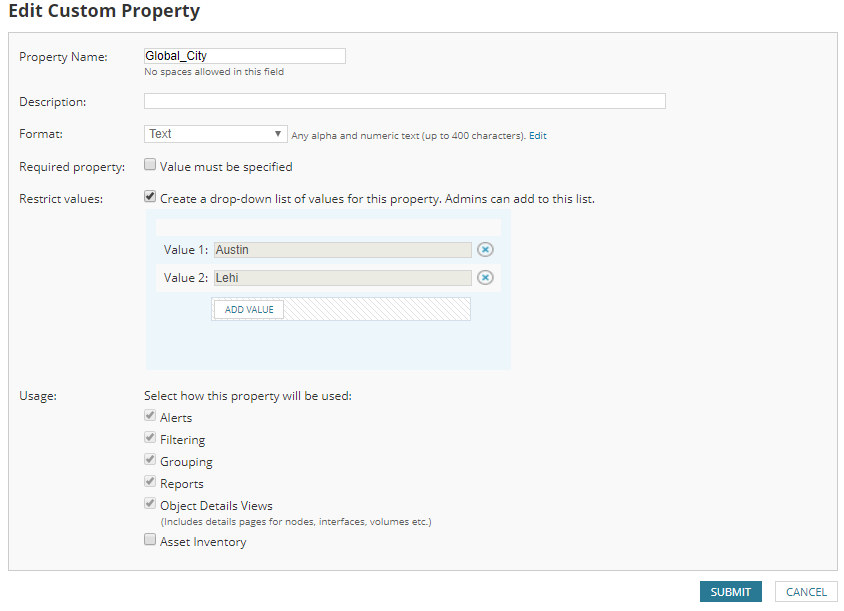Viewport: 844px width, 611px height.
Task: Click the hatched area beside ADD VALUE
Action: coord(377,310)
